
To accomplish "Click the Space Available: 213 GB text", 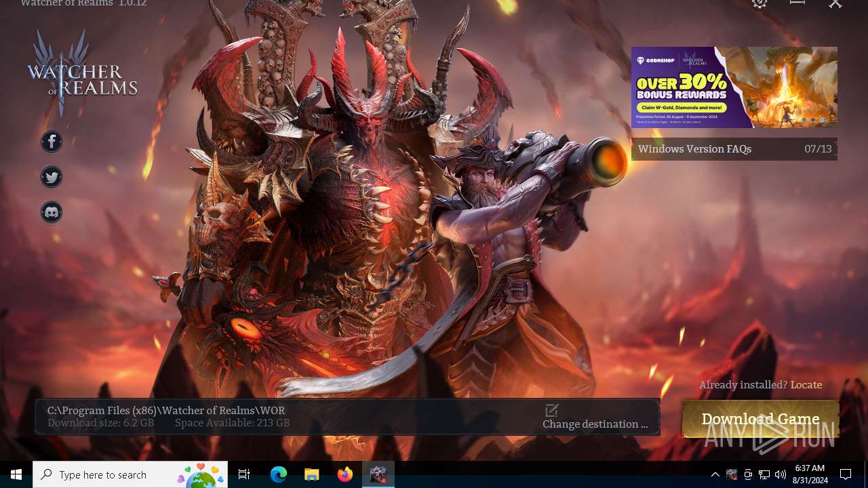I will coord(232,423).
